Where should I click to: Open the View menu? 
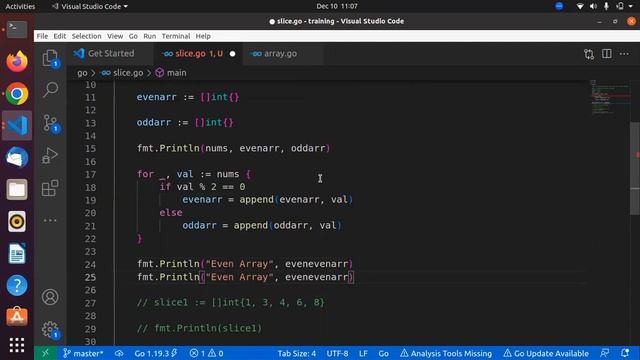coord(115,36)
